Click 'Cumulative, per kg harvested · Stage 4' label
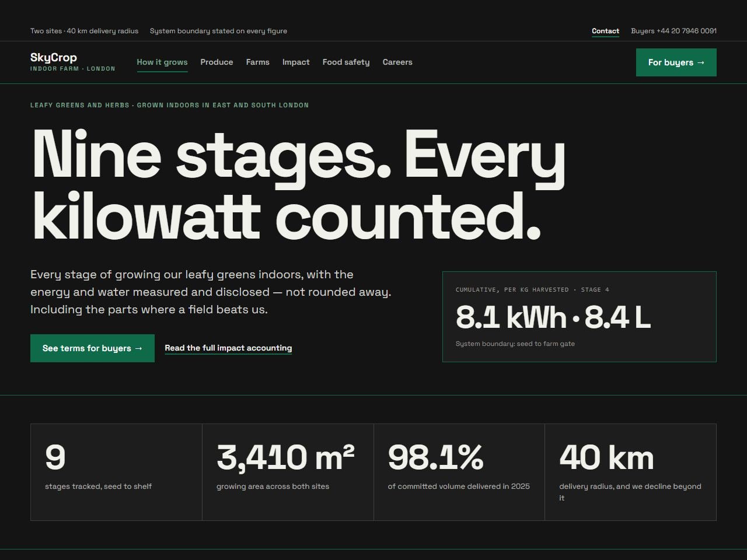 (x=532, y=290)
